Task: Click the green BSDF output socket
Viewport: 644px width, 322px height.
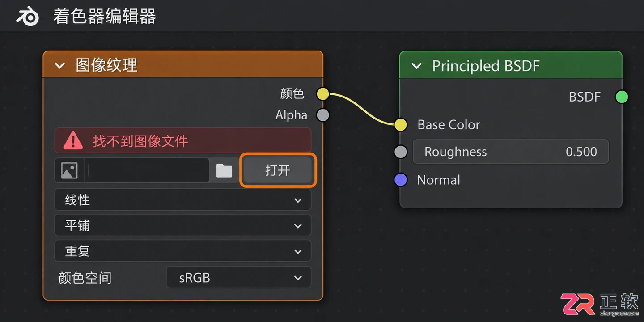Action: pos(622,97)
